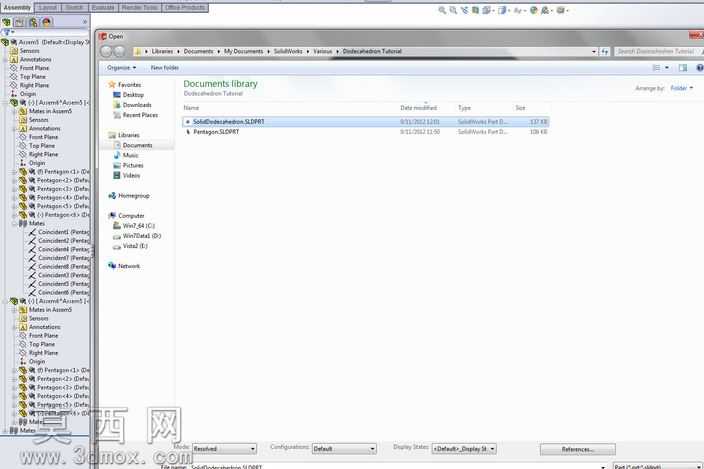Select the Pentagon.SLDPRT file

365,132
